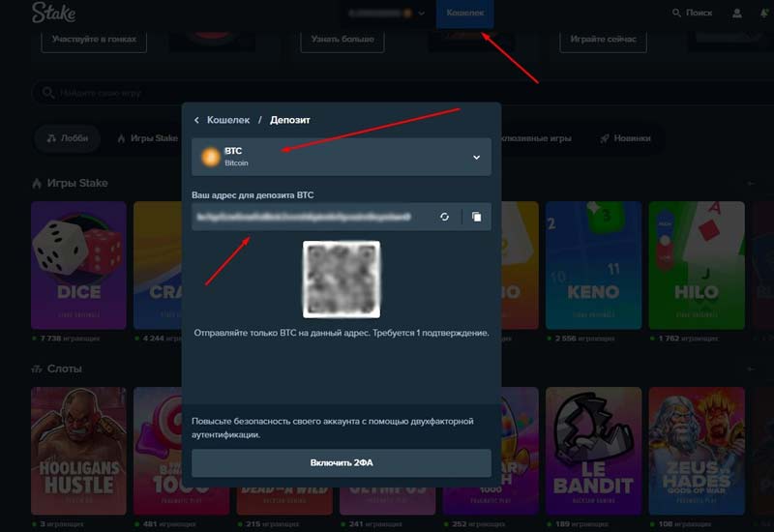Click the Кошелек breadcrumb link
Image resolution: width=774 pixels, height=532 pixels.
click(x=228, y=120)
